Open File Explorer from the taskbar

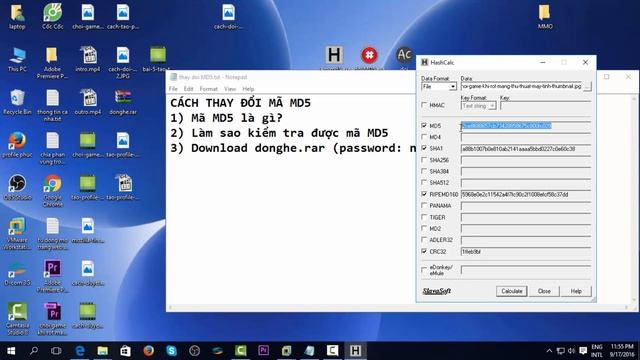pos(102,351)
